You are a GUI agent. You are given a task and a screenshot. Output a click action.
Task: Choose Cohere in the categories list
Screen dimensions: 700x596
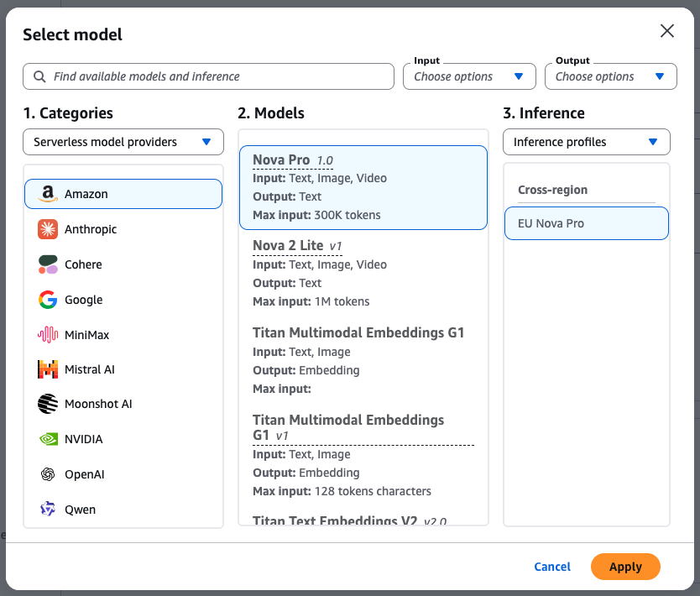(x=123, y=264)
